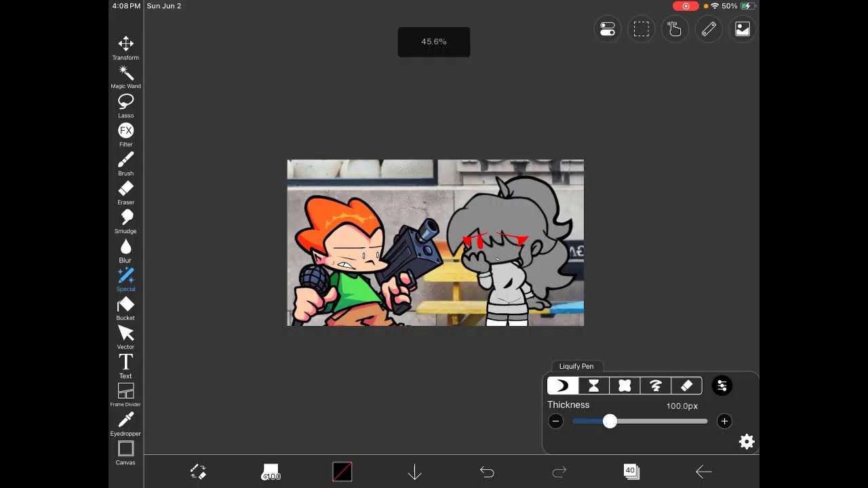The width and height of the screenshot is (868, 488).
Task: Open the layers panel showing 40
Action: 631,472
